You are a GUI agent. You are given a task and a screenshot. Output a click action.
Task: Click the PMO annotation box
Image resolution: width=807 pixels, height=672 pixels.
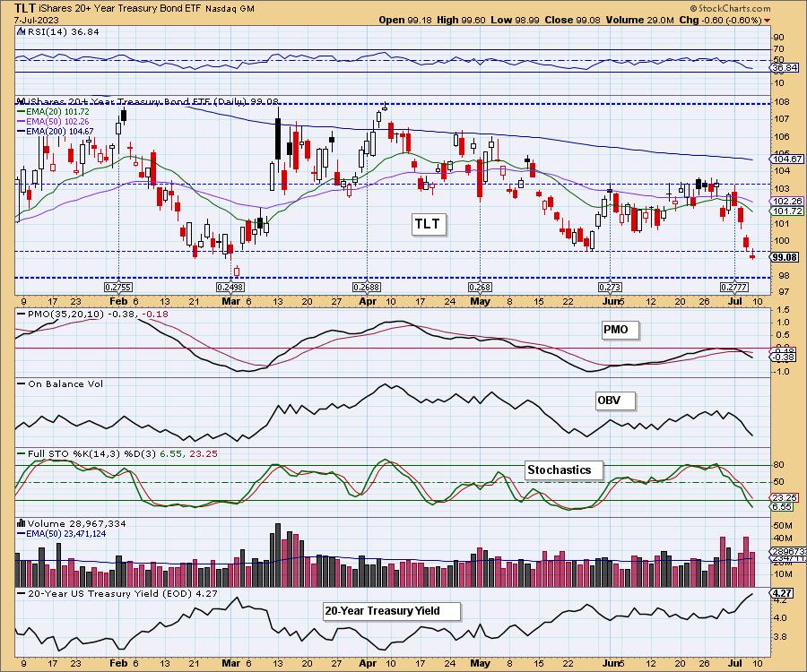(x=620, y=330)
